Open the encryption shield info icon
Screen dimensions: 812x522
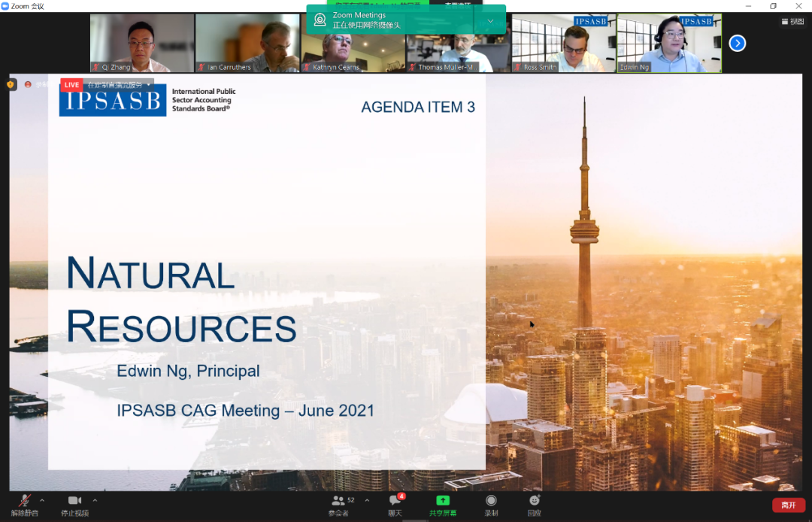pos(11,84)
